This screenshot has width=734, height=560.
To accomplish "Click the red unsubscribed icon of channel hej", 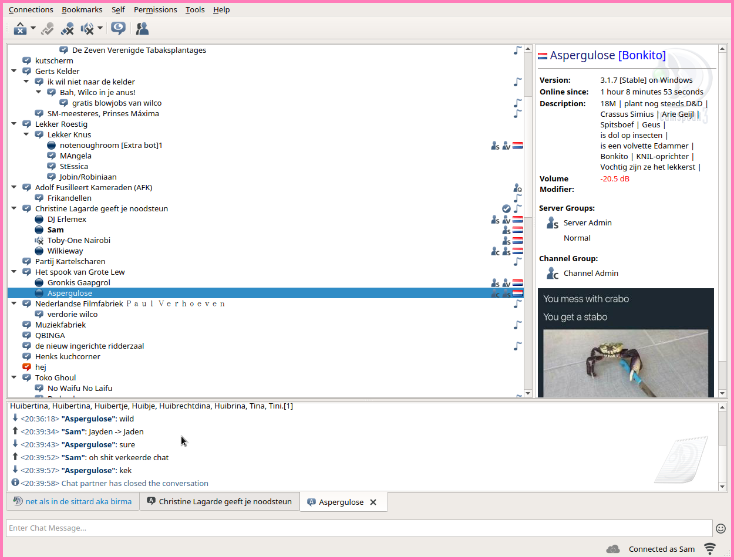I will coord(26,367).
